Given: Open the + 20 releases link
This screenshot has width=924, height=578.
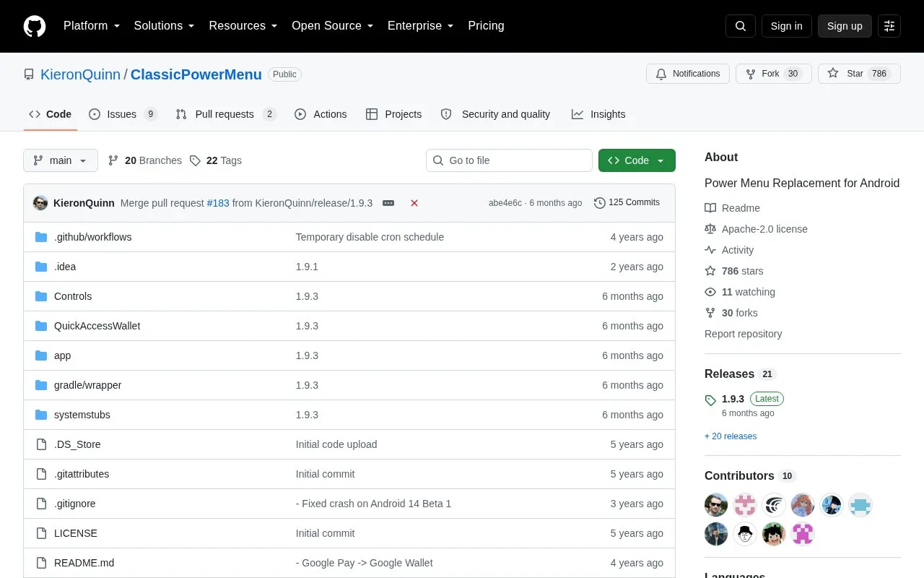Looking at the screenshot, I should (731, 436).
